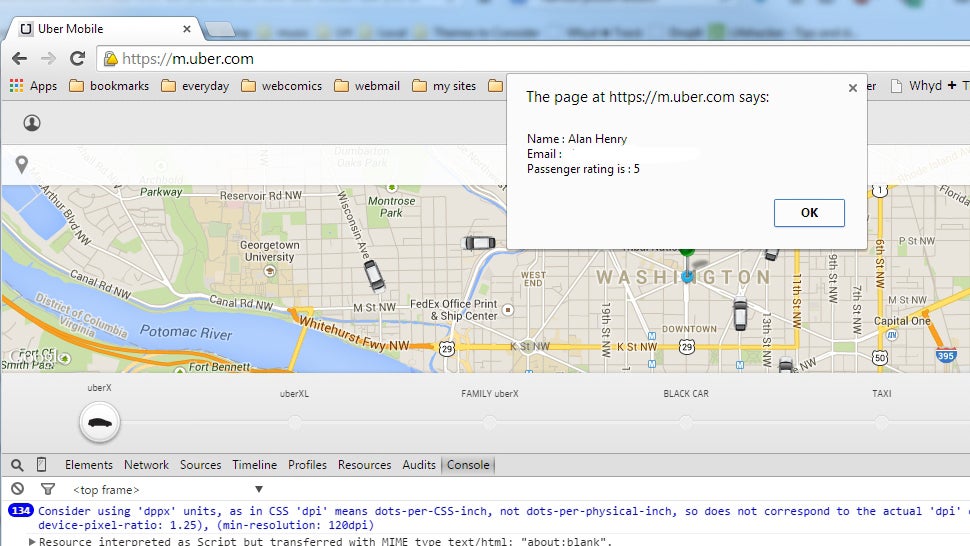The height and width of the screenshot is (546, 970).
Task: Clear the console with the clear icon
Action: tap(17, 489)
